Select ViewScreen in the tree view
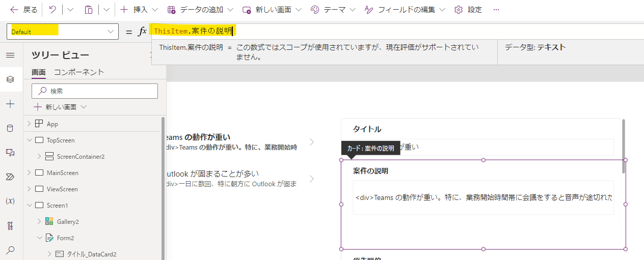 point(62,189)
